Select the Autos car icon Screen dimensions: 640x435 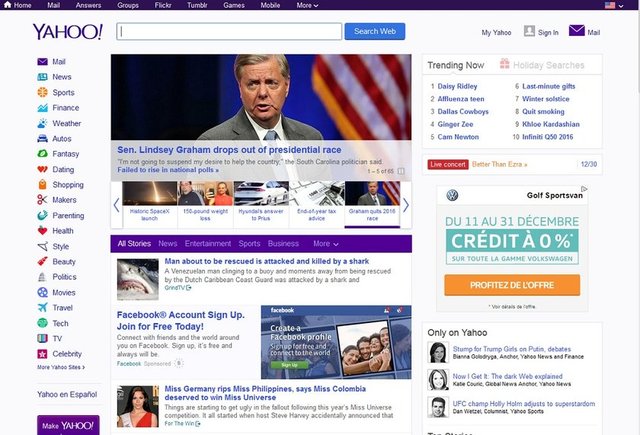[x=42, y=139]
